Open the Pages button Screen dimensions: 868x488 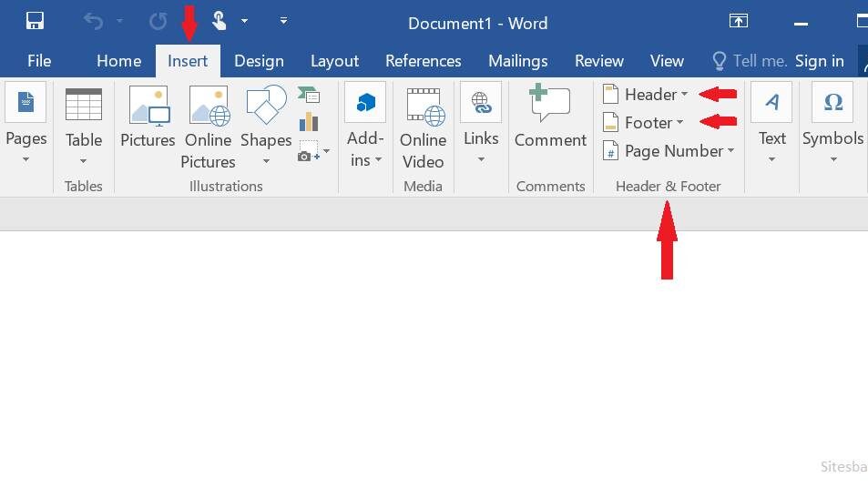tap(26, 124)
